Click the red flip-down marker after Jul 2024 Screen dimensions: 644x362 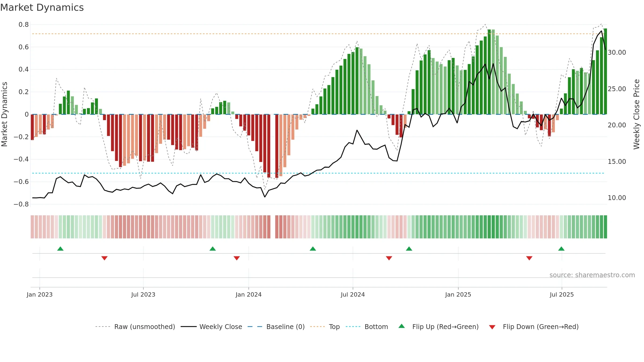[389, 258]
